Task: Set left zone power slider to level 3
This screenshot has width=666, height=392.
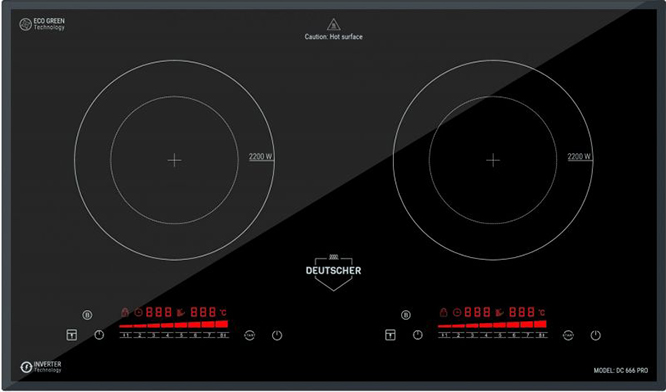Action: 153,335
